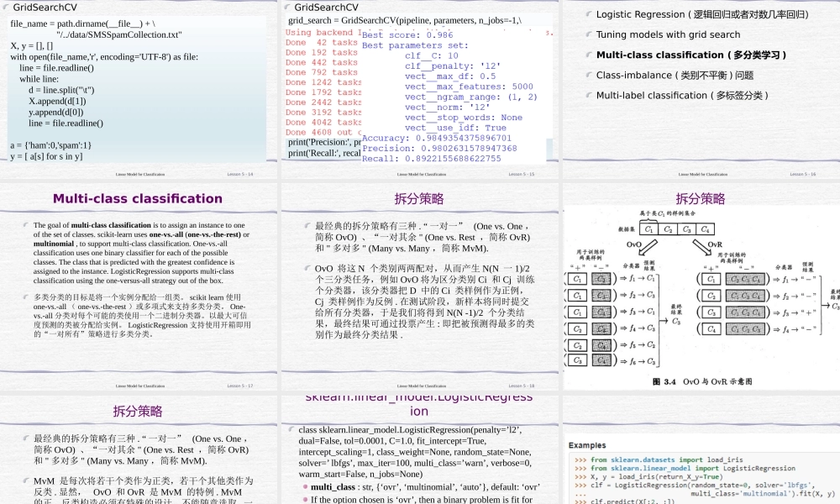Click the caption '图 3.4 OvO 与 OvR 示意图'
This screenshot has height=504, width=840.
[x=702, y=382]
